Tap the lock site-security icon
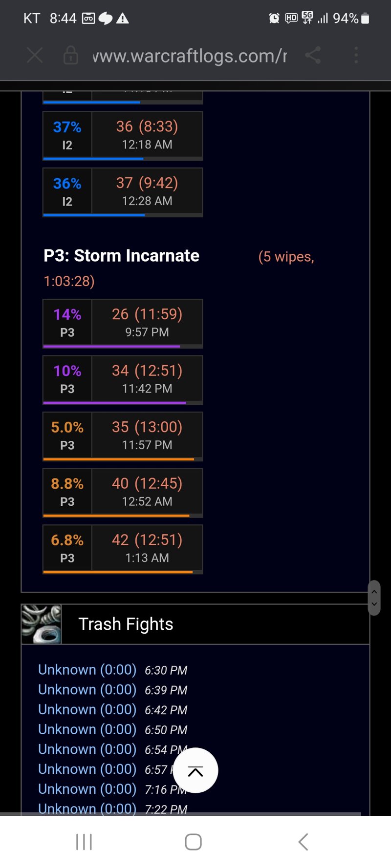The image size is (391, 868). pyautogui.click(x=71, y=55)
